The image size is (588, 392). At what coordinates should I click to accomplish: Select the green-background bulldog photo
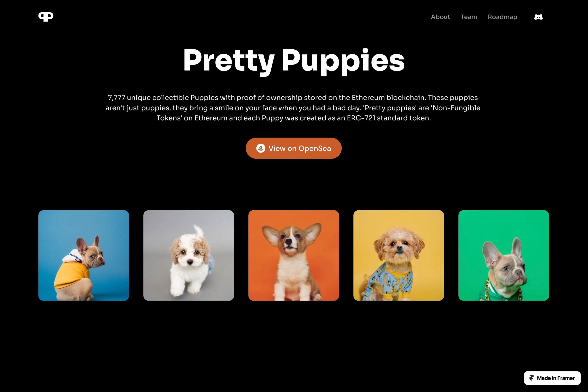pos(503,255)
